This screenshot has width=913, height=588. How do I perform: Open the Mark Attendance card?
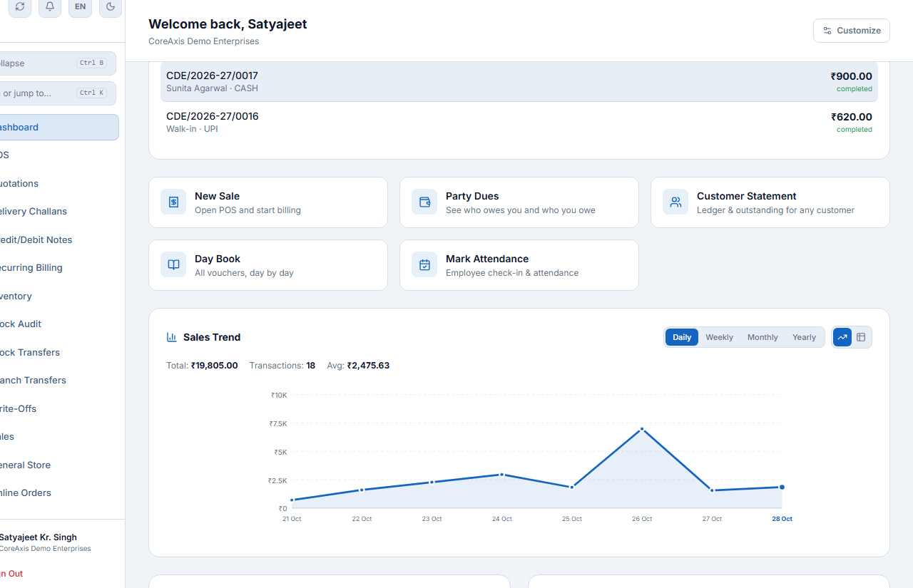coord(519,265)
